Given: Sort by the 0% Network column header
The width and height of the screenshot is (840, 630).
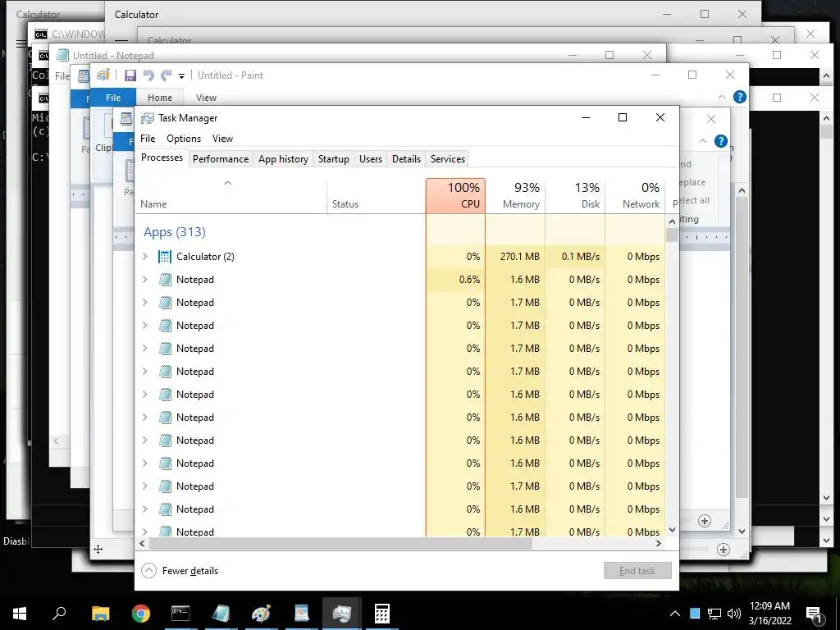Looking at the screenshot, I should (636, 195).
